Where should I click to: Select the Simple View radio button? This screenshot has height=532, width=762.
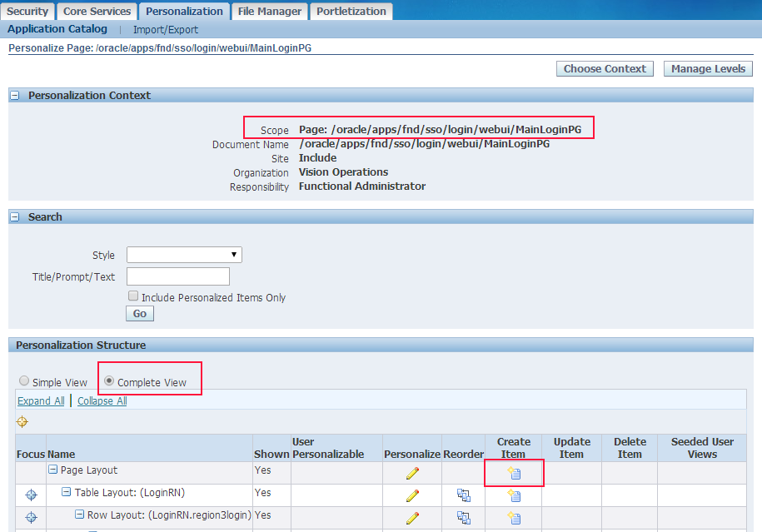pyautogui.click(x=24, y=381)
